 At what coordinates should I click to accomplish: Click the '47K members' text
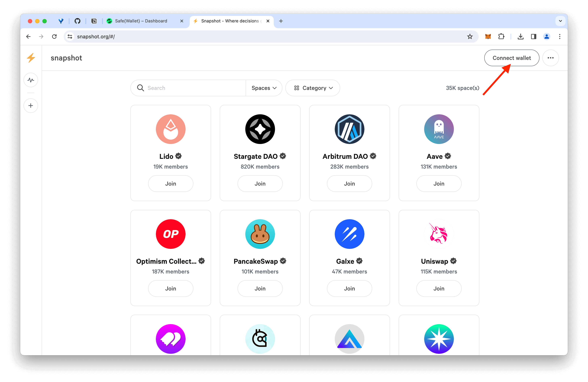point(350,271)
